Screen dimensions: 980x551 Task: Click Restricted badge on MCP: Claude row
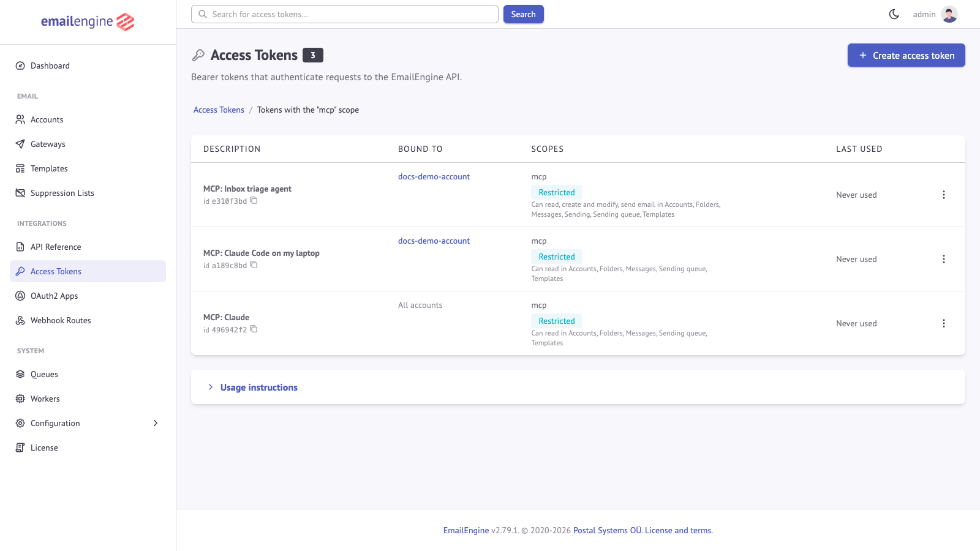tap(557, 321)
